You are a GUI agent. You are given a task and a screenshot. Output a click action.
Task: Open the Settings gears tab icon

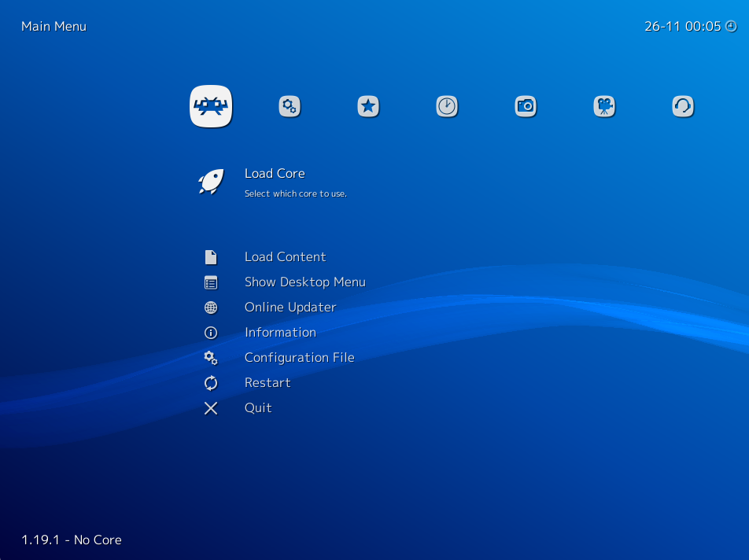click(x=290, y=106)
